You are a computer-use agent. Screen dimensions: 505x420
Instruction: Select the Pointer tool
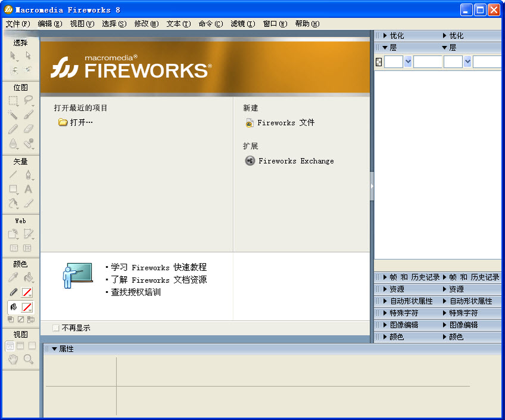[x=13, y=55]
